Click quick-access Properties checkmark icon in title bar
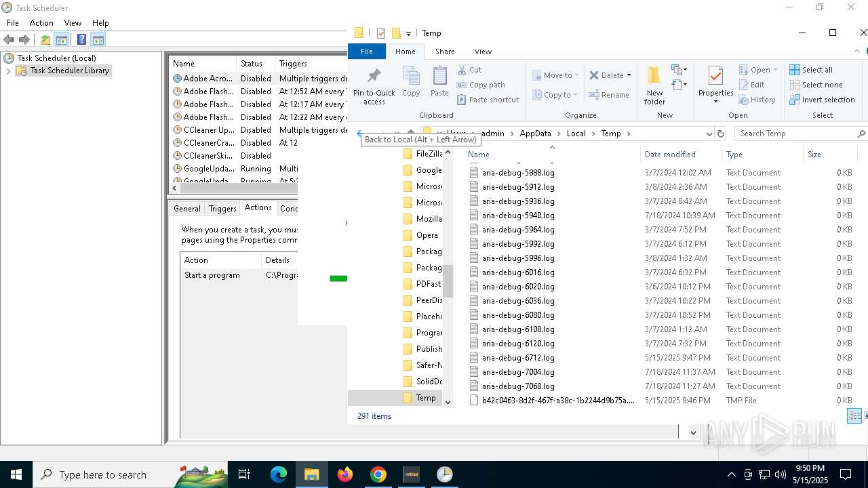 tap(380, 33)
